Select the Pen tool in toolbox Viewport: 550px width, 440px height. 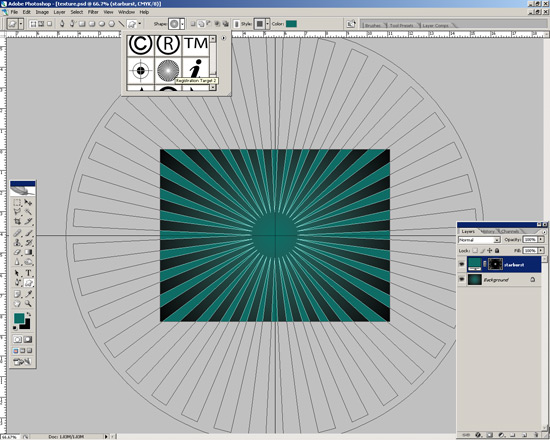point(17,282)
